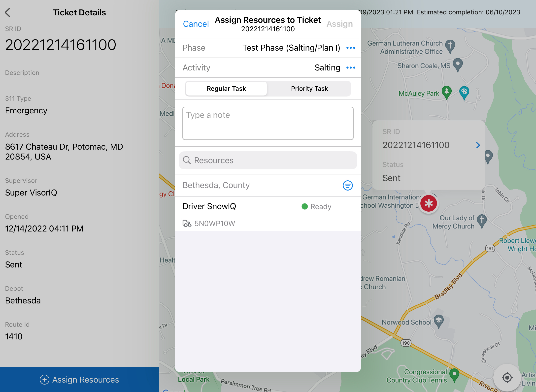Expand SR ID callout chevron on map

point(478,145)
